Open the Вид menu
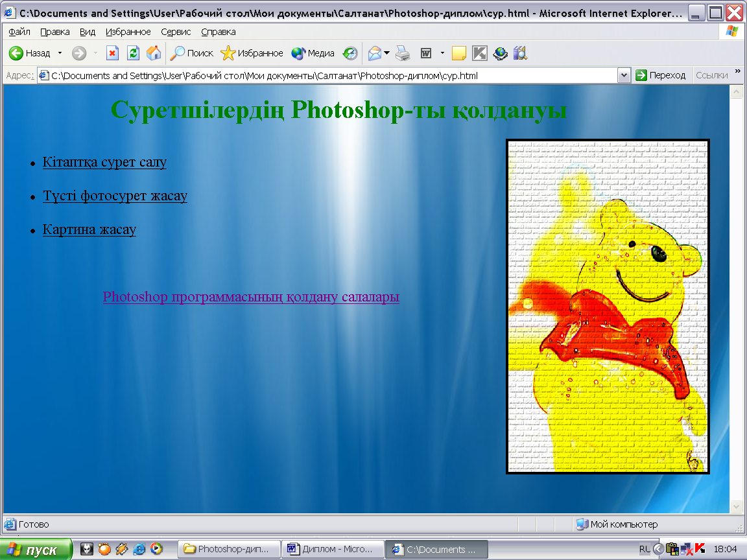Screen dimensions: 747x560 point(88,32)
